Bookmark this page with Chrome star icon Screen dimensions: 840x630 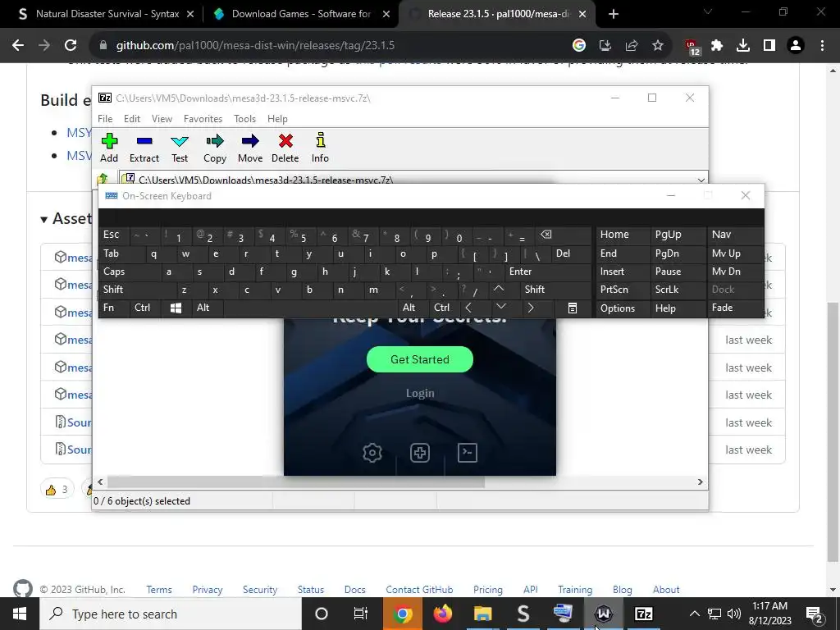658,46
